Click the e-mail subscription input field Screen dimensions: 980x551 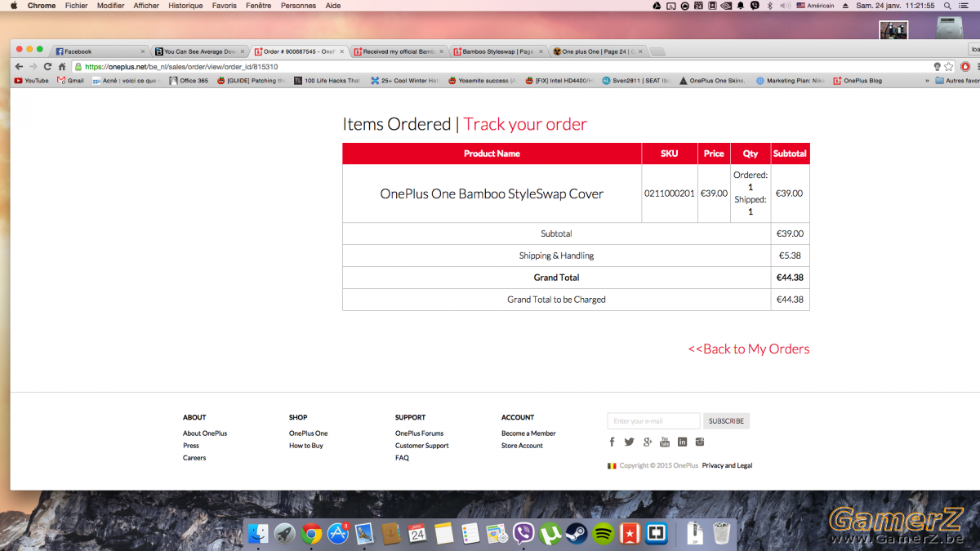tap(653, 421)
